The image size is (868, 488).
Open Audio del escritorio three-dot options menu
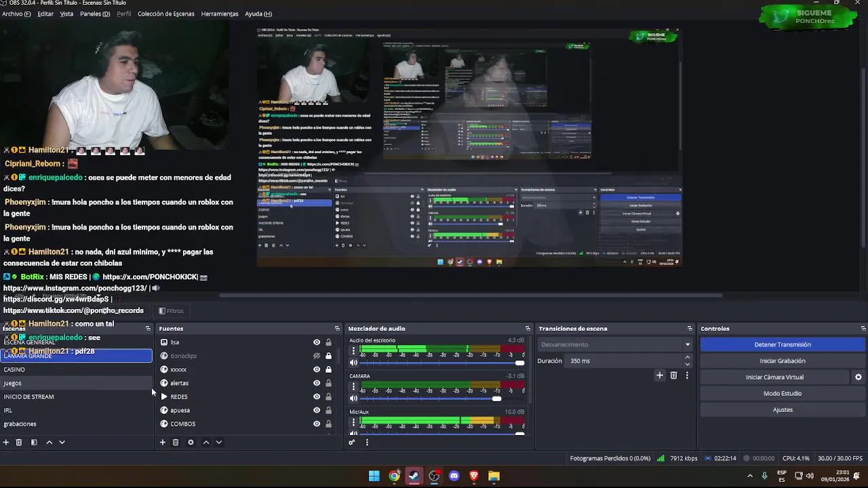coord(353,351)
